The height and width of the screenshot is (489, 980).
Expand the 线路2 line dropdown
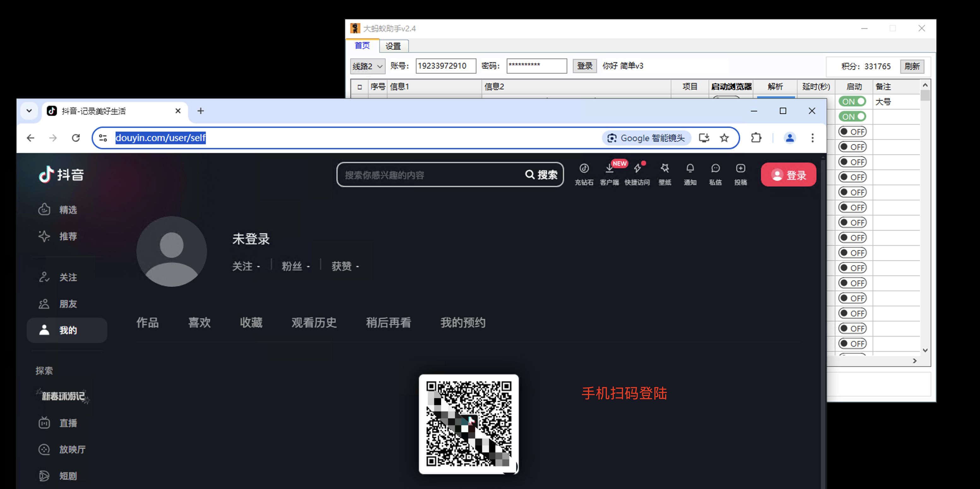(x=367, y=67)
